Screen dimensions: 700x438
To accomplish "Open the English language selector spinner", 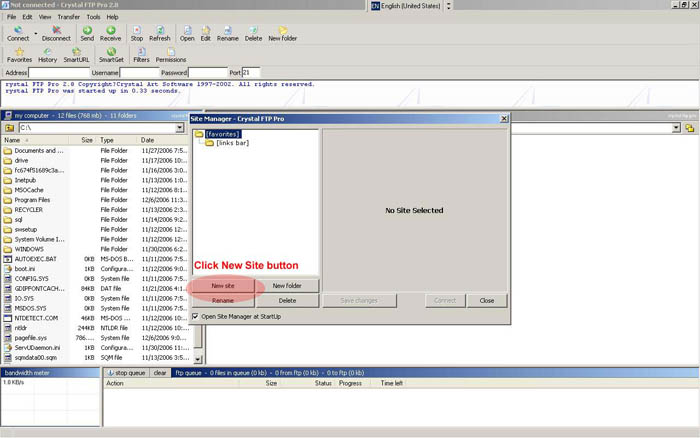I will pos(449,6).
